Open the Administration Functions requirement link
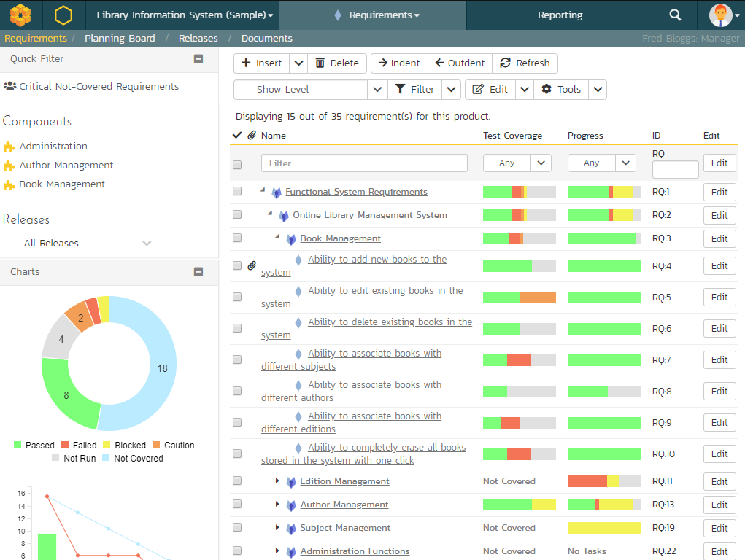This screenshot has height=560, width=745. point(355,551)
